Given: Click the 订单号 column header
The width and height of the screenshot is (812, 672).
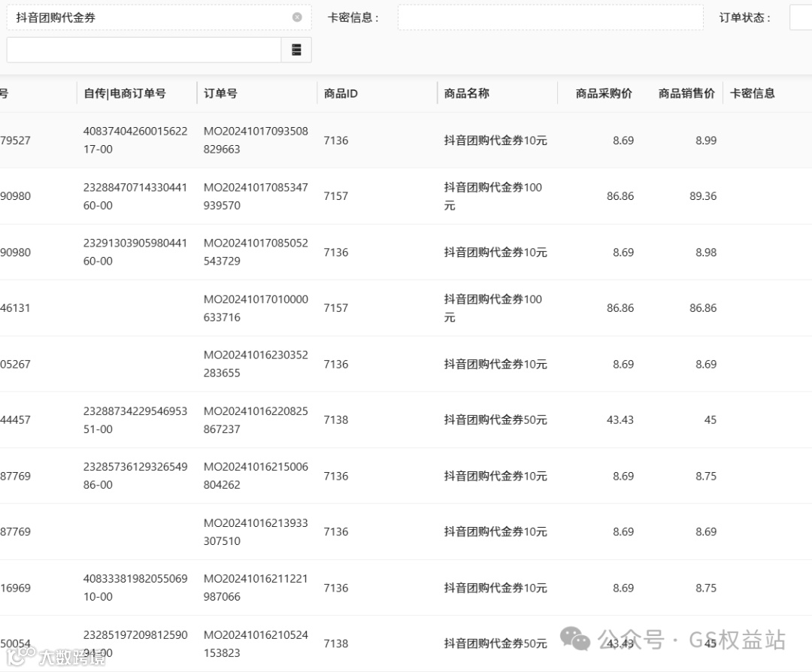Looking at the screenshot, I should tap(220, 93).
